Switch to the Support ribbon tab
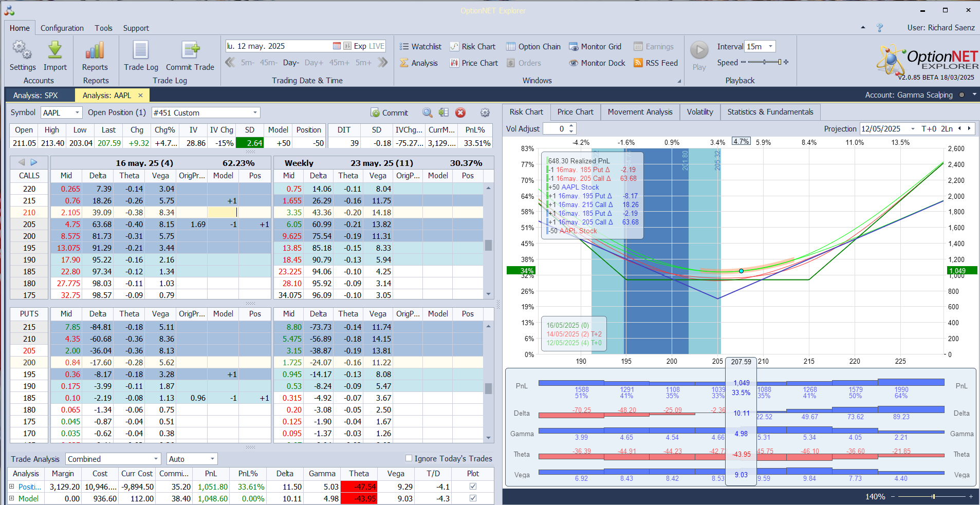This screenshot has width=980, height=505. 136,28
